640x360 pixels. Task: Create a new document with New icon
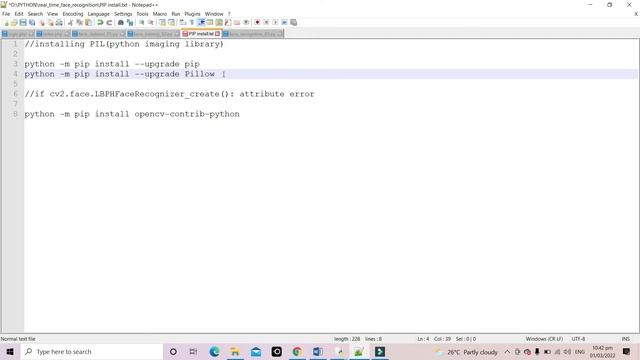tap(6, 22)
